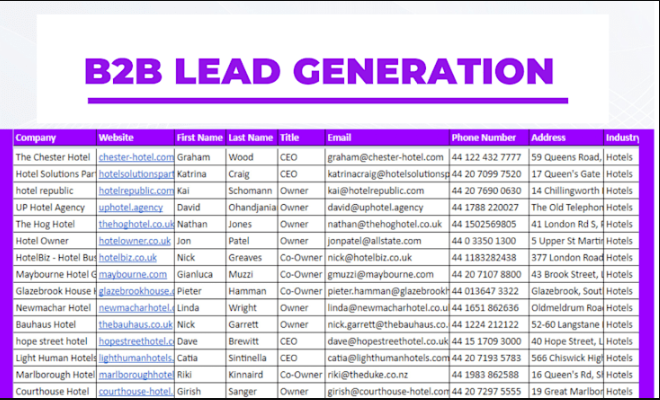This screenshot has width=660, height=400.
Task: Click the 'Hotel Owner' company cell
Action: tap(55, 241)
